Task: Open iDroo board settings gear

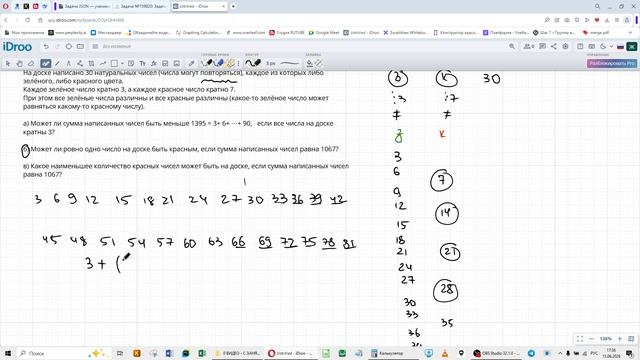Action: coord(565,47)
